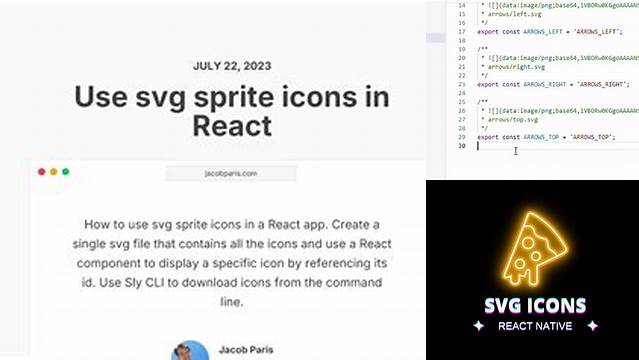The image size is (639, 360).
Task: Click the REACT NATIVE subtitle text
Action: pyautogui.click(x=535, y=326)
